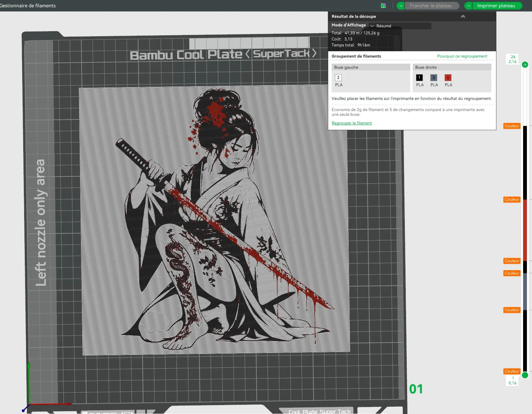Click the Économie de 2g de filament note
This screenshot has height=414, width=532.
coord(408,112)
